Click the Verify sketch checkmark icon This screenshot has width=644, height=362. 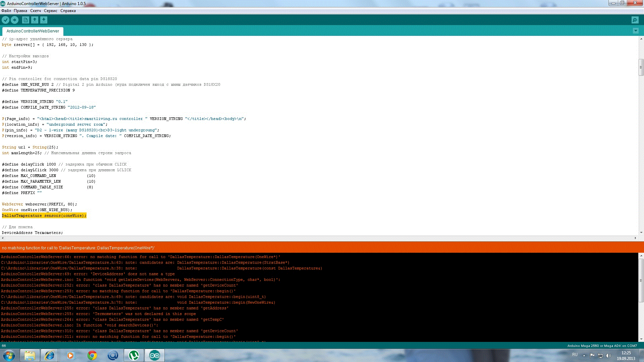(5, 20)
